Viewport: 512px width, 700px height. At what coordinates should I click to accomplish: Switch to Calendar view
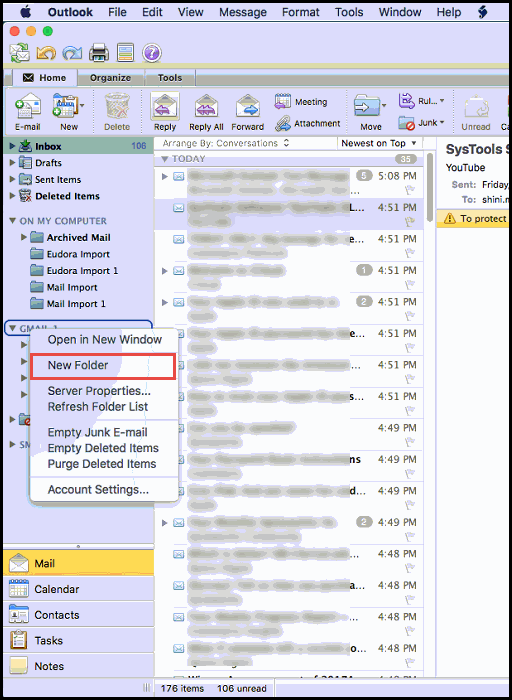coord(79,589)
